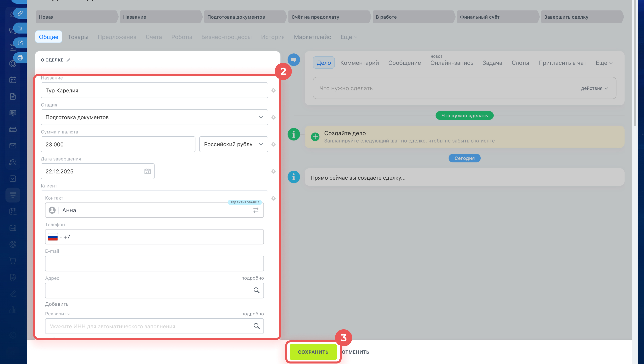Click the copy link icon

pos(20,13)
